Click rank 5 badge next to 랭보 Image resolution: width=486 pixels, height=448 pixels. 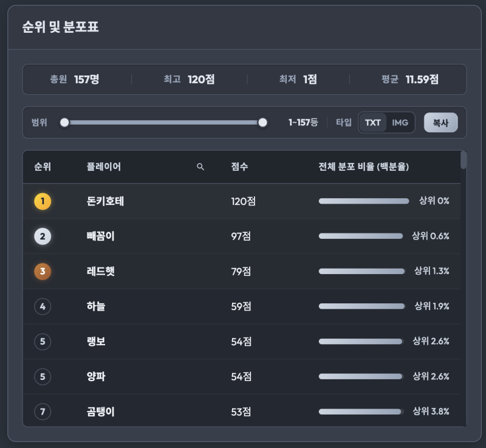tap(43, 342)
